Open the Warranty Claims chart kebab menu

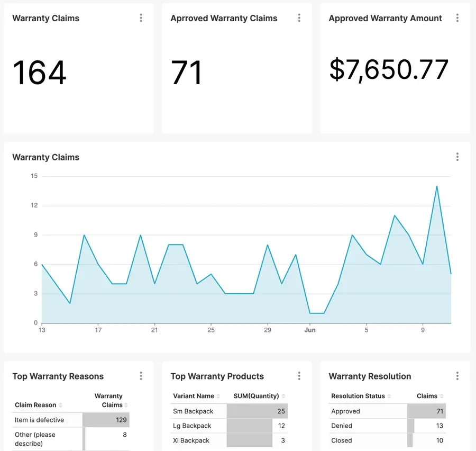click(x=457, y=157)
